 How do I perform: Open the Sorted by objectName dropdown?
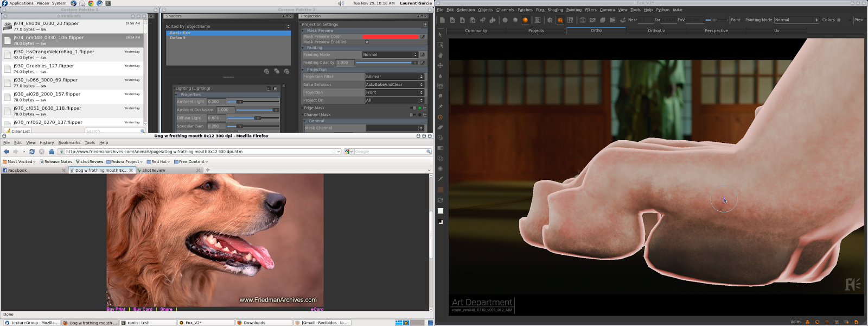click(238, 26)
